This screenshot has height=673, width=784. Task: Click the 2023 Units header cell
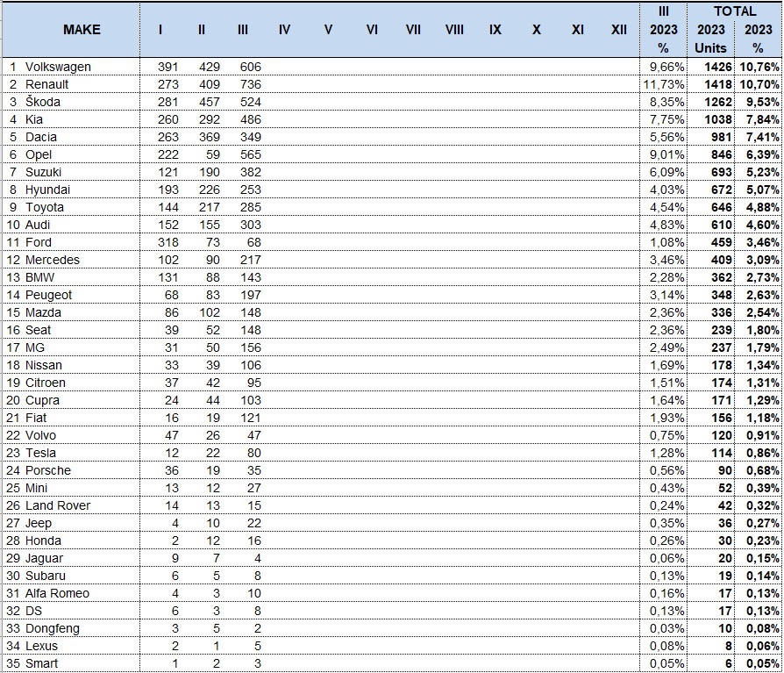click(x=710, y=39)
